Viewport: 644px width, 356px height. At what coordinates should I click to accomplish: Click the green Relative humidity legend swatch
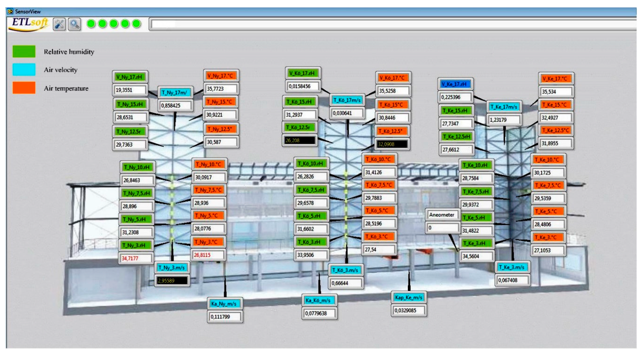click(24, 51)
